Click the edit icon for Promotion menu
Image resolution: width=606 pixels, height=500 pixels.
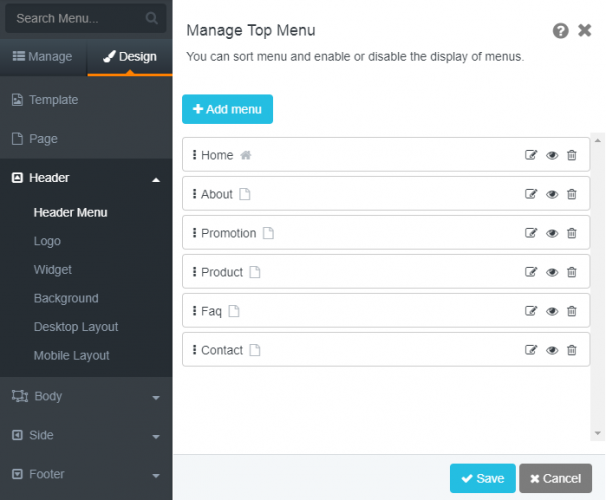(531, 233)
